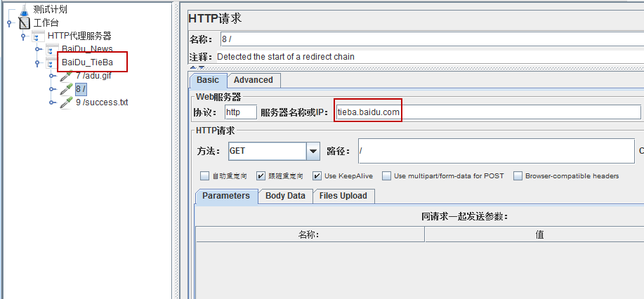Viewport: 644px width, 299px height.
Task: Collapse the BaiDu_TieBa tree node
Action: point(38,63)
